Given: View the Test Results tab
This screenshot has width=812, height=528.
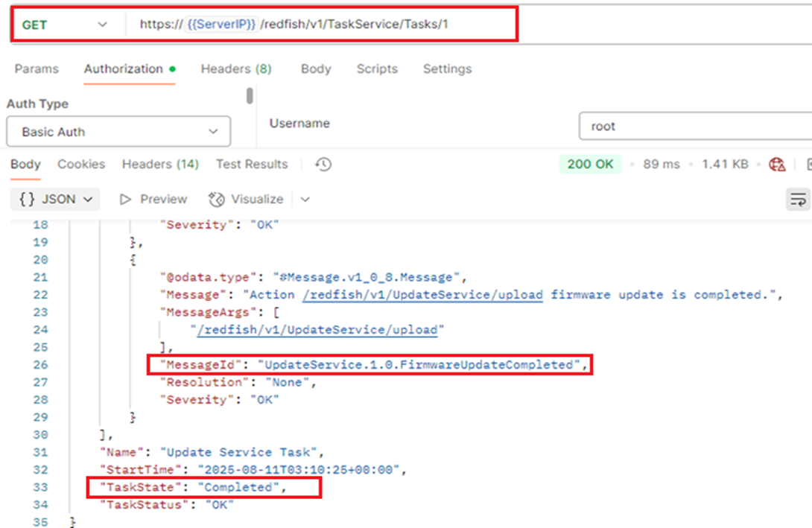Looking at the screenshot, I should pyautogui.click(x=252, y=164).
